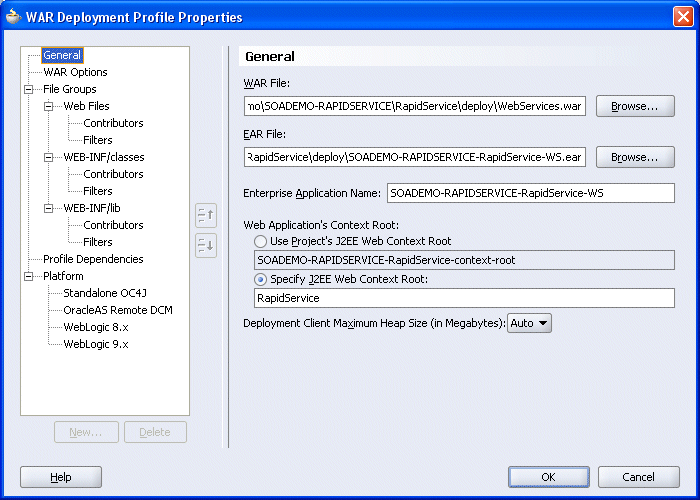Screen dimensions: 700x500
Task: Close the WAR Deployment Profile Properties dialog
Action: [x=683, y=17]
